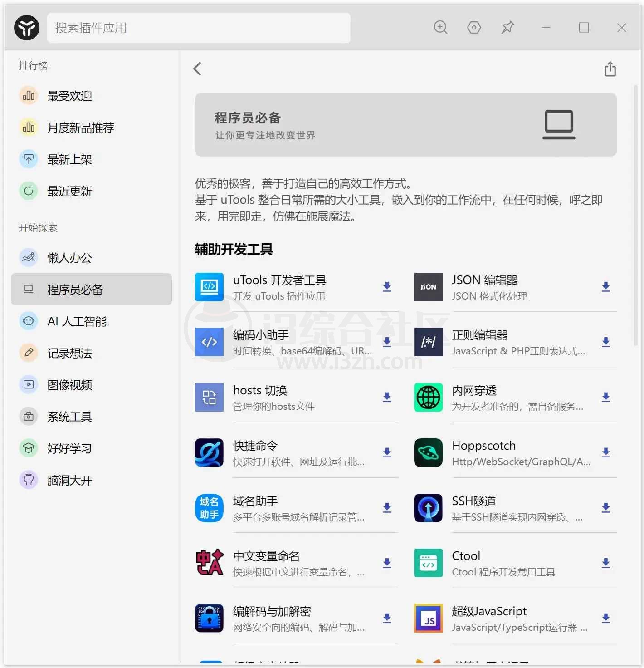Viewport: 644px width, 668px height.
Task: Open the SSH隧道 title link
Action: point(473,501)
